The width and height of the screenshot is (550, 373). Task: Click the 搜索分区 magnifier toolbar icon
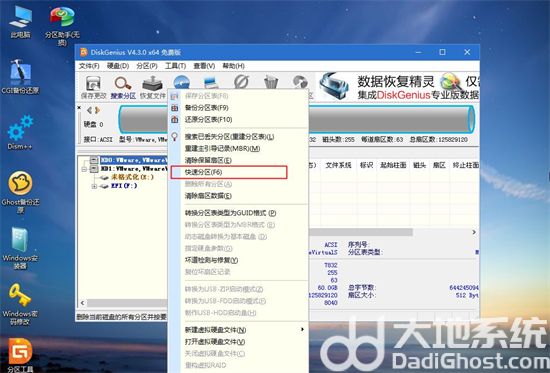123,87
